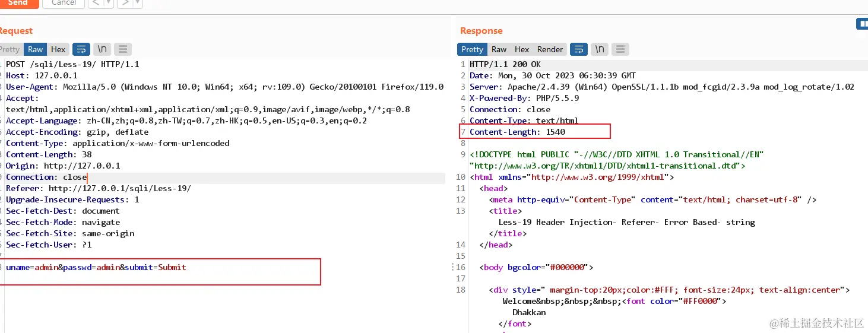The width and height of the screenshot is (868, 333).
Task: Click the Server: Apache/2.4.39 header
Action: click(x=662, y=87)
